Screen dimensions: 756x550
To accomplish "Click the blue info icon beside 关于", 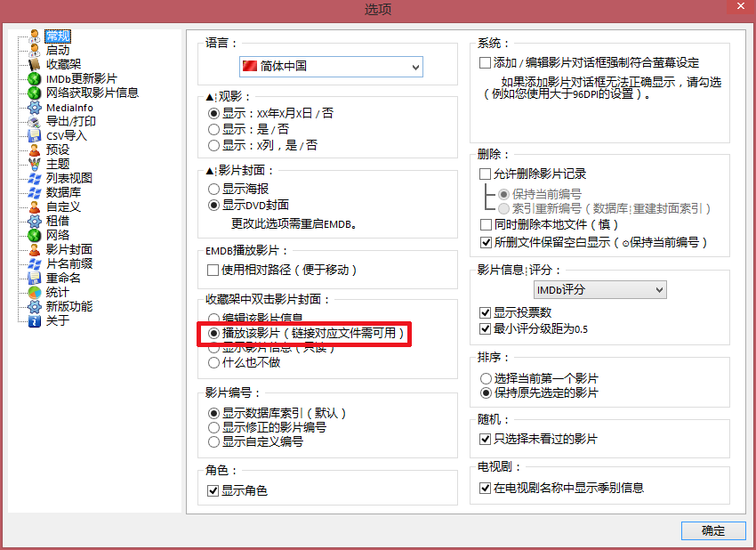I will tap(34, 320).
